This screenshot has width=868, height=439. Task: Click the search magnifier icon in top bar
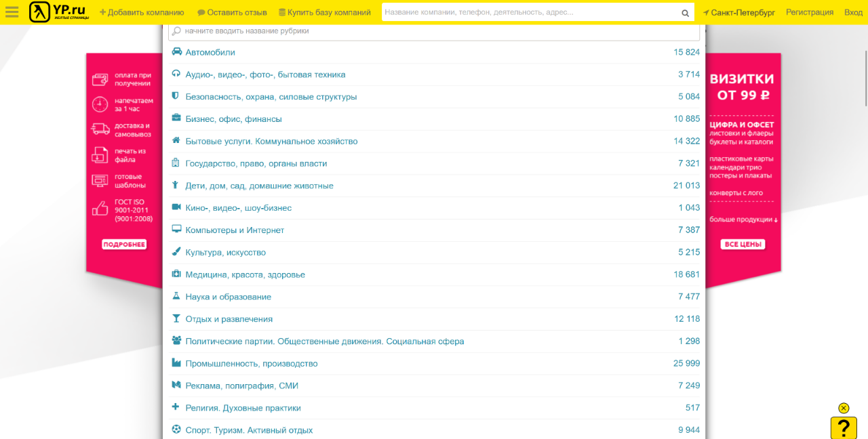click(686, 13)
